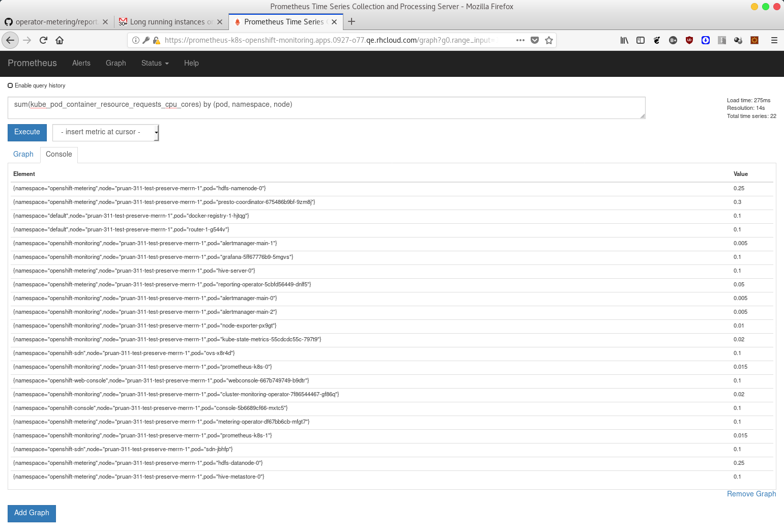Open insert metric at cursor dropdown
This screenshot has width=784, height=532.
coord(106,132)
